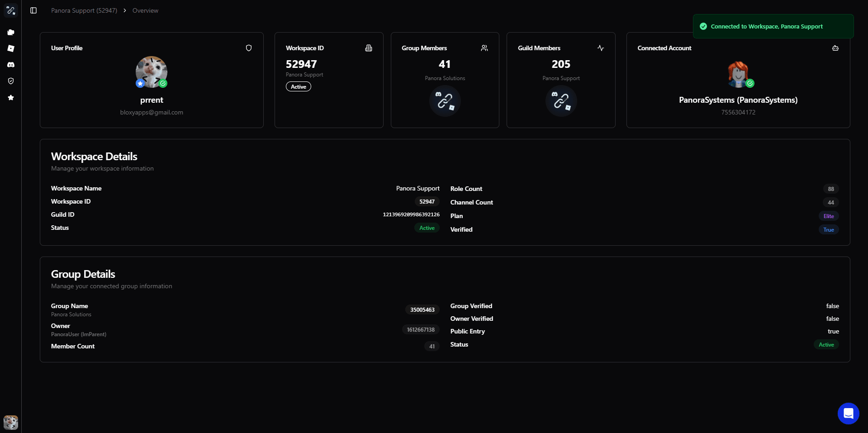Click the PanoraSystems (PanoraSystems) name
The width and height of the screenshot is (868, 433).
(738, 100)
